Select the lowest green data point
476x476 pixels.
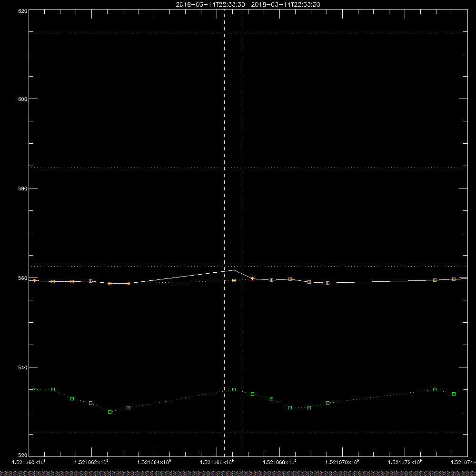pyautogui.click(x=109, y=412)
